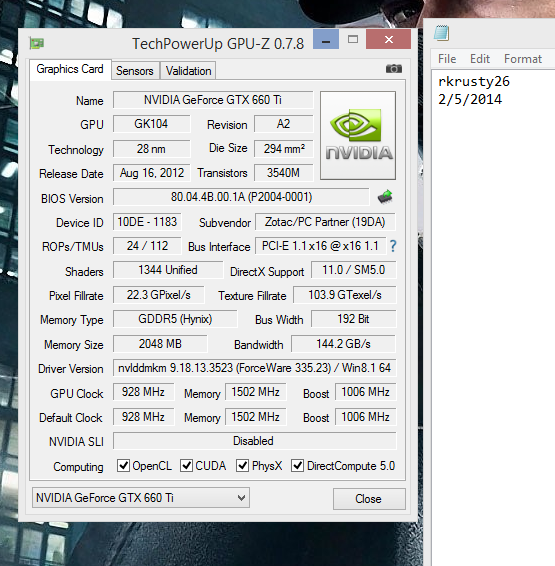Click the Release Date field Aug 16, 2012
555x566 pixels.
pyautogui.click(x=152, y=173)
